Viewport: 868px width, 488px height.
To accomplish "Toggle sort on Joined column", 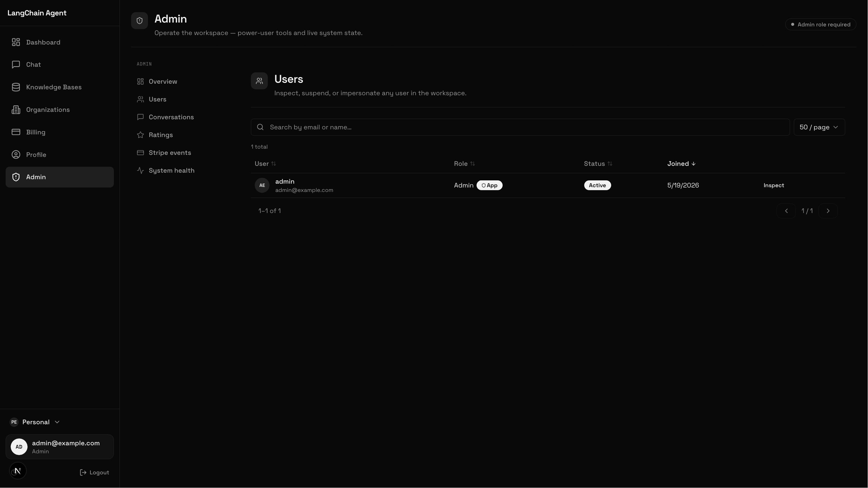I will (x=681, y=164).
